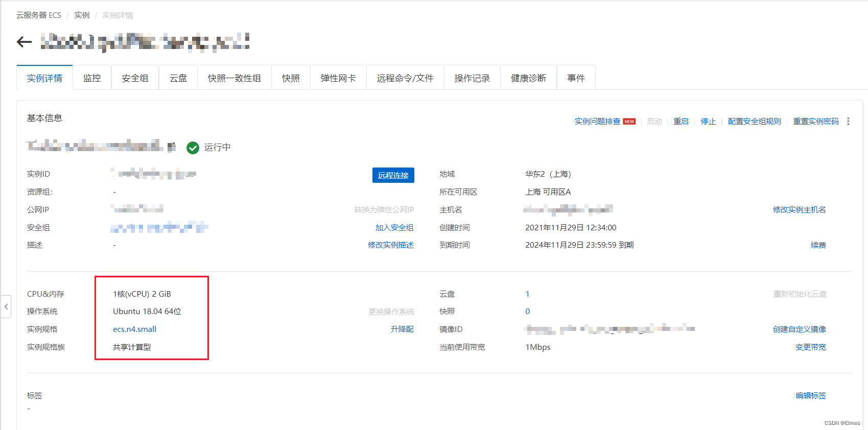Select creation time 2021年11月29日 12:34:00
Screen dimensions: 868x430
(571, 228)
